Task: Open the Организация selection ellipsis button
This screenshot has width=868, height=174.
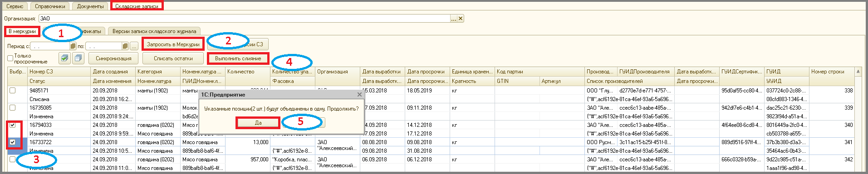Action: (453, 19)
